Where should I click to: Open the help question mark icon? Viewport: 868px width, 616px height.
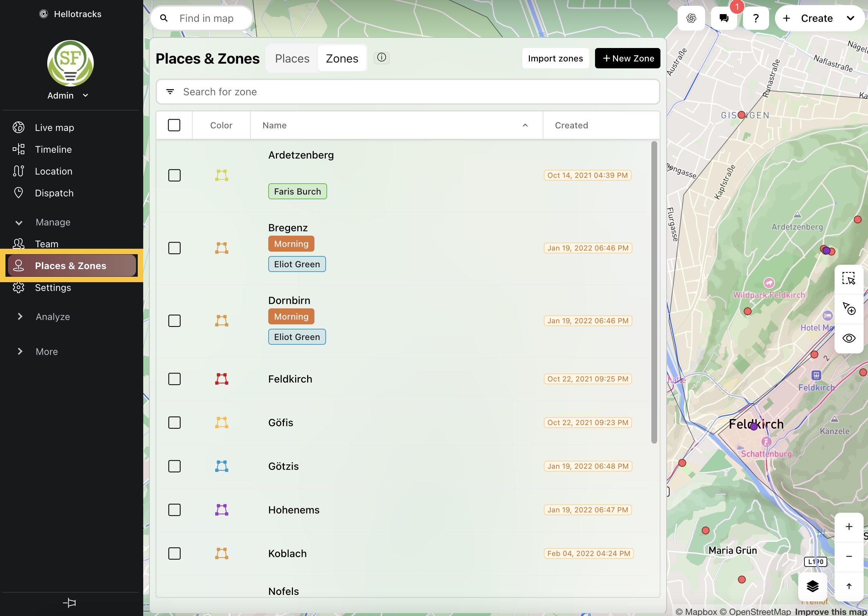[x=755, y=18]
